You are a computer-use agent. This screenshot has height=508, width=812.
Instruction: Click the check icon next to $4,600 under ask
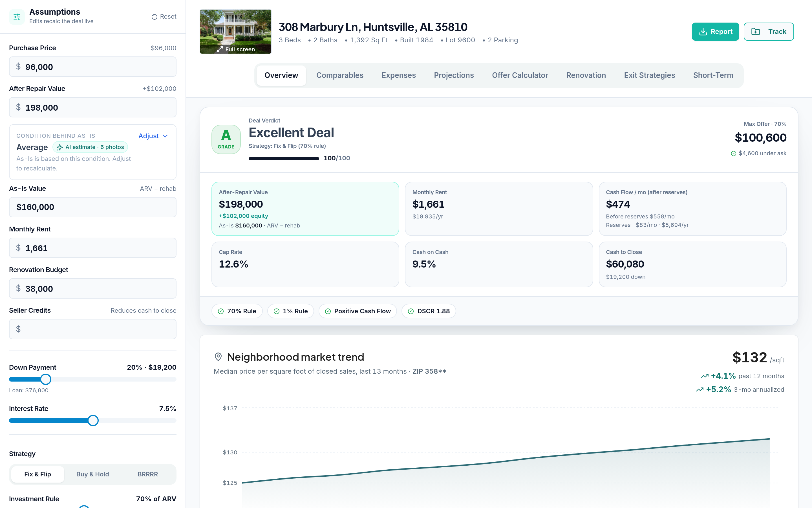[734, 154]
